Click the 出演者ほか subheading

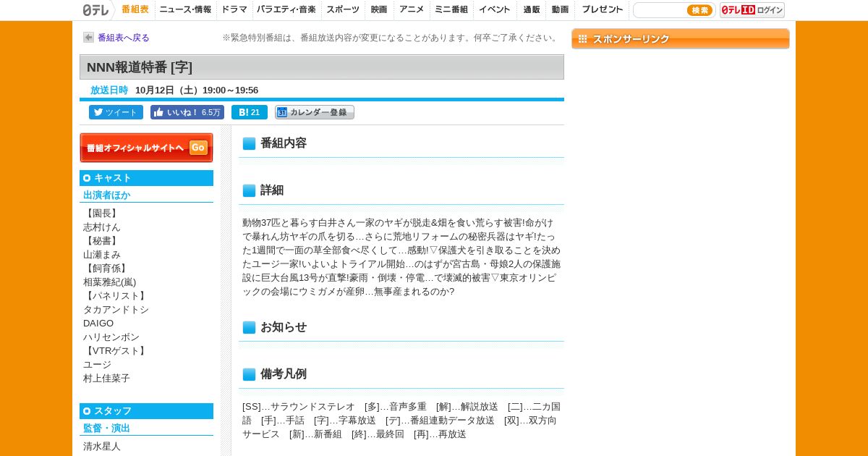(107, 195)
